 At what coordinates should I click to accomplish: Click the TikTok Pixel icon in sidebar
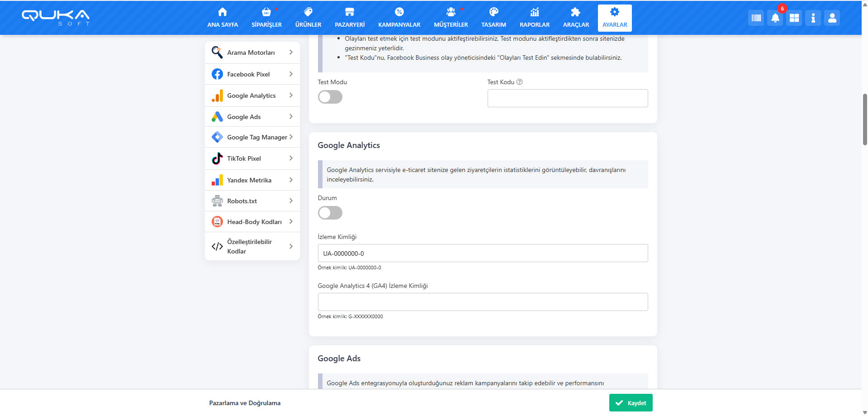[217, 158]
